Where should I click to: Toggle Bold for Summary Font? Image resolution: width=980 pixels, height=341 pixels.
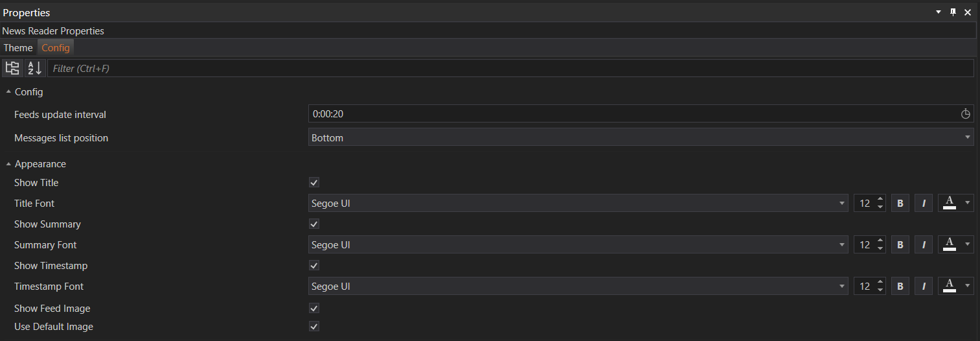[900, 245]
